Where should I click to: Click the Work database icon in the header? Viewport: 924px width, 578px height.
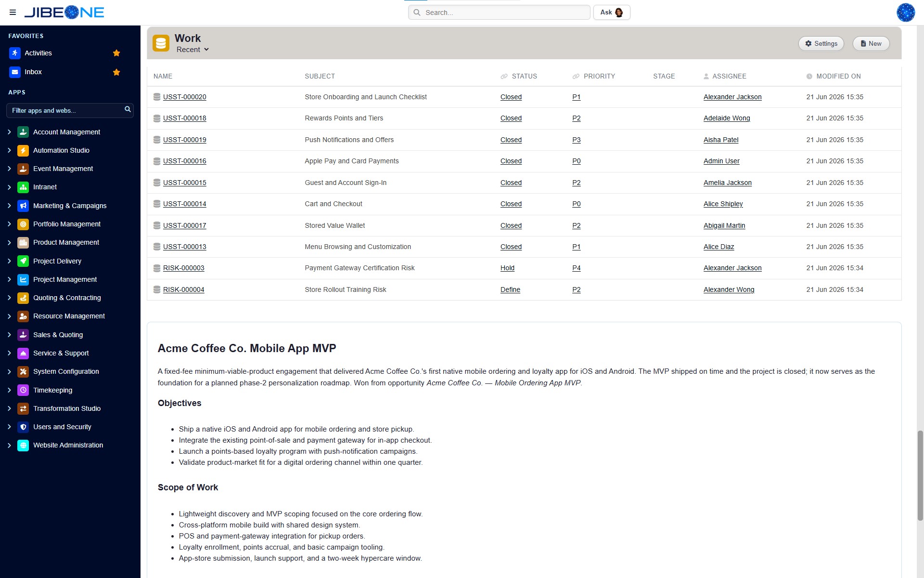point(161,43)
